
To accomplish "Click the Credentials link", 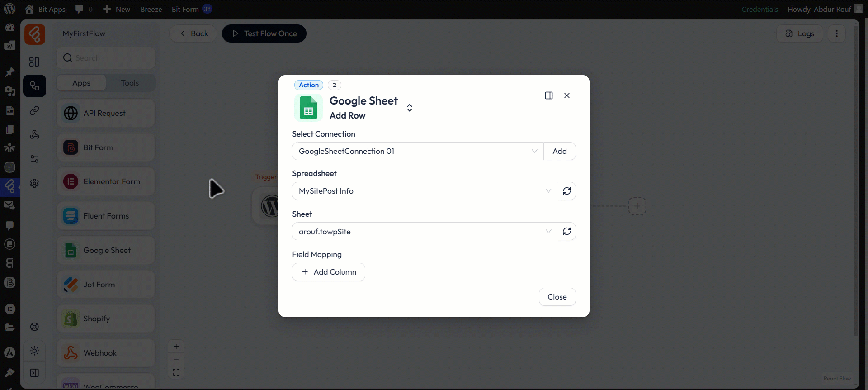I will coord(760,9).
